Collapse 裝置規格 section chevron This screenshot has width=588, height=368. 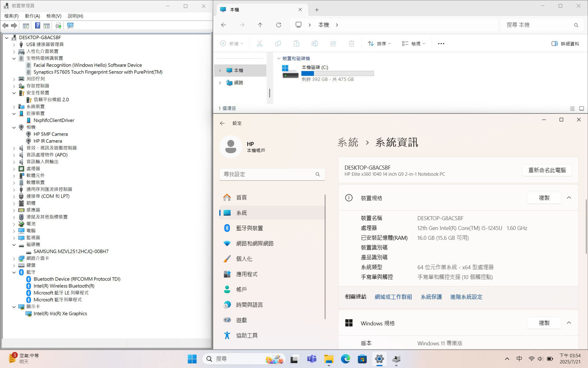pos(569,198)
